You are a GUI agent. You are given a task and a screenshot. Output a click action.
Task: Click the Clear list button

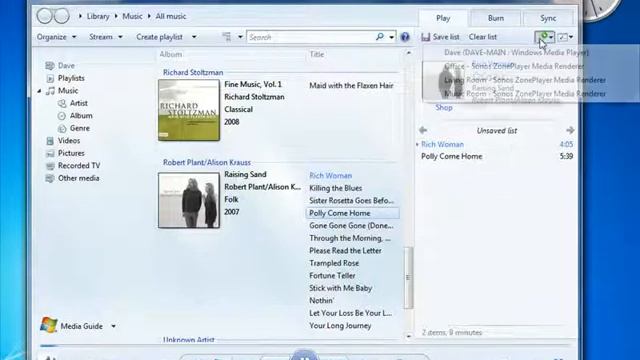[482, 37]
